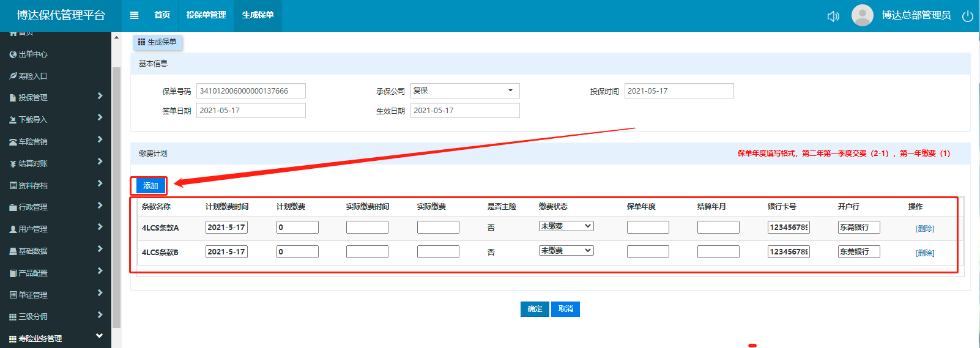Click 开户行 field in 4LCS条款B row
The image size is (980, 348).
[x=859, y=252]
